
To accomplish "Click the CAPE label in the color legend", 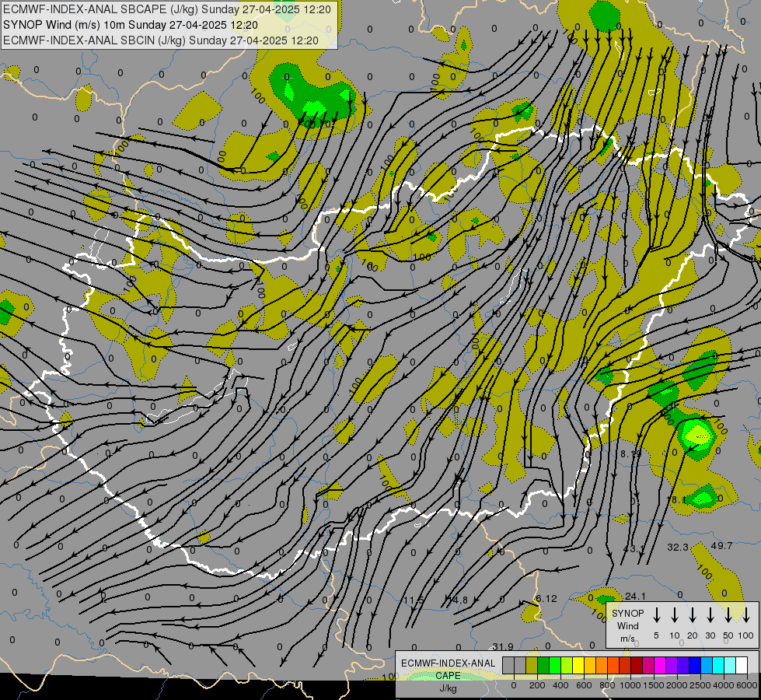I will click(x=448, y=676).
